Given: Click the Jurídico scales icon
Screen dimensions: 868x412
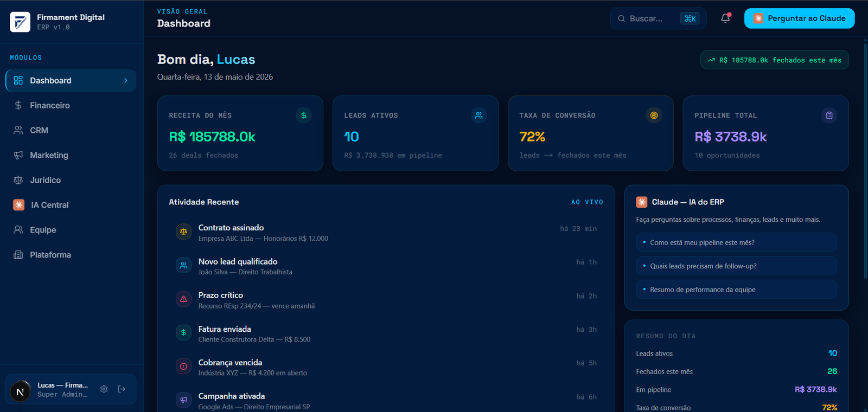Looking at the screenshot, I should coord(18,180).
